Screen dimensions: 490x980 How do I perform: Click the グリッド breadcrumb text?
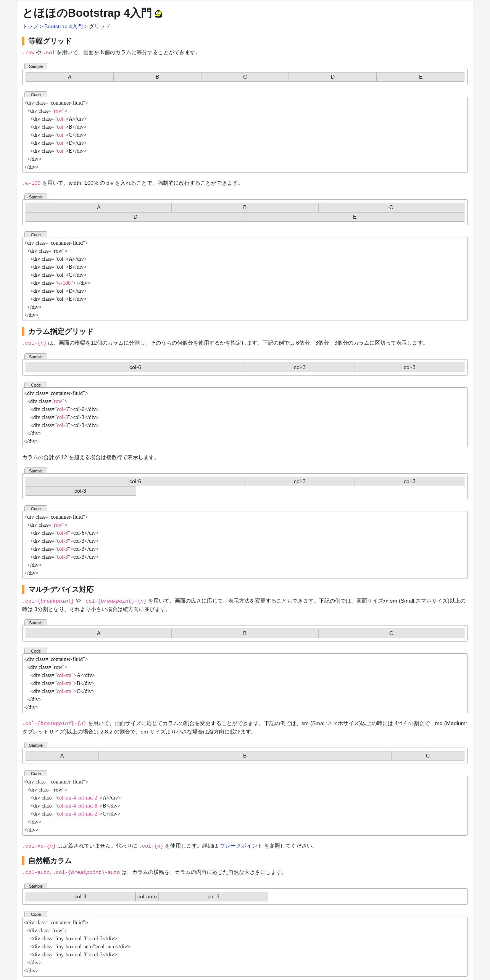point(99,26)
